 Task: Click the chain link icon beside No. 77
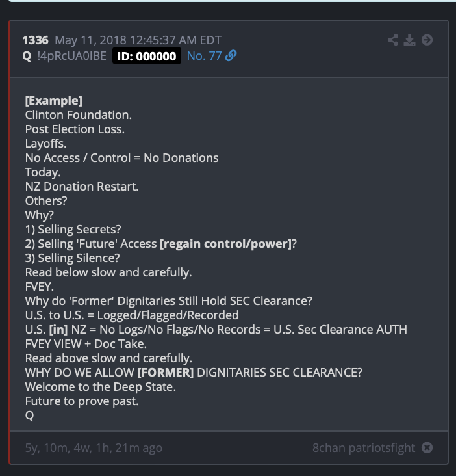point(231,56)
